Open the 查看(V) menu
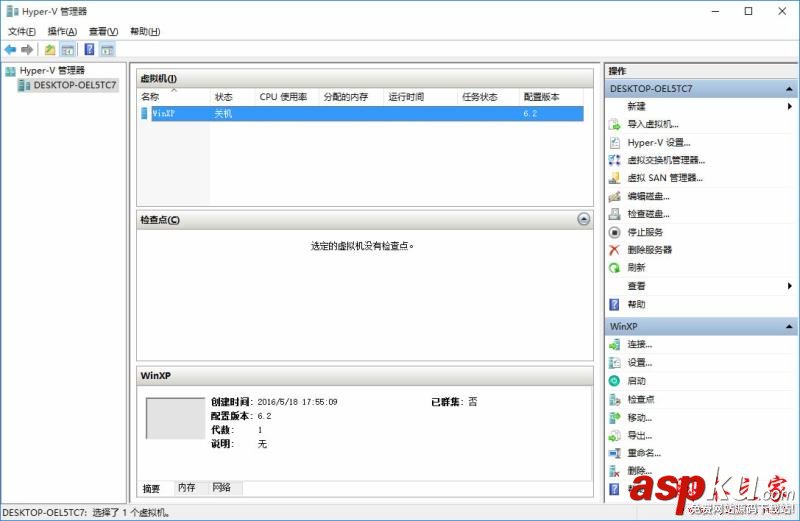Screen dimensions: 800x521 [x=104, y=32]
